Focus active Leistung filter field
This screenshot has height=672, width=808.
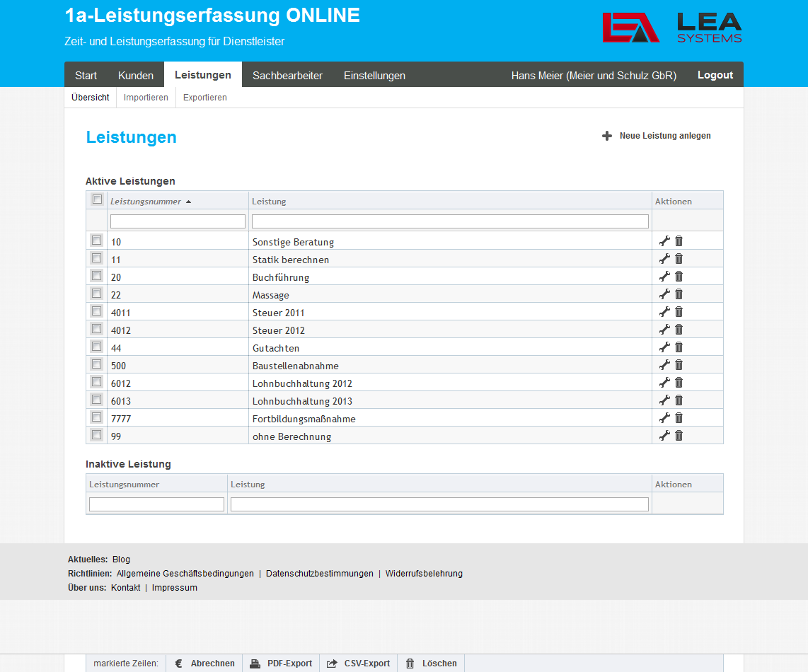click(450, 221)
